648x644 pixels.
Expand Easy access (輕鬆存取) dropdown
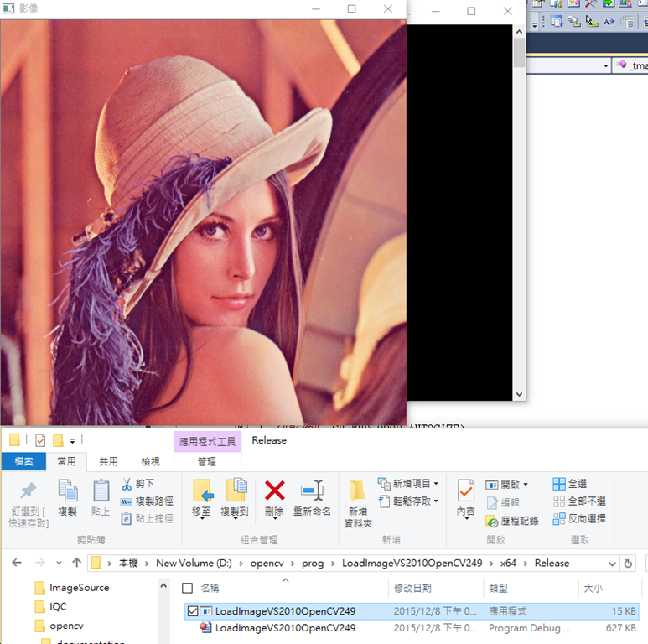(436, 501)
